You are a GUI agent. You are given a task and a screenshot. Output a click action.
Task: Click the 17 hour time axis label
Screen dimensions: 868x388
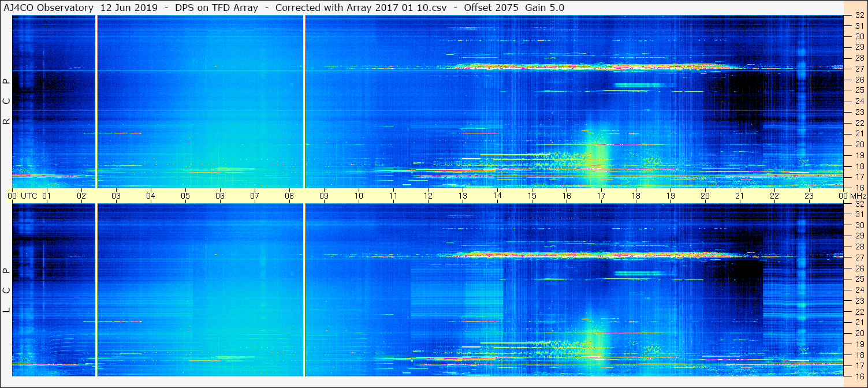point(601,196)
